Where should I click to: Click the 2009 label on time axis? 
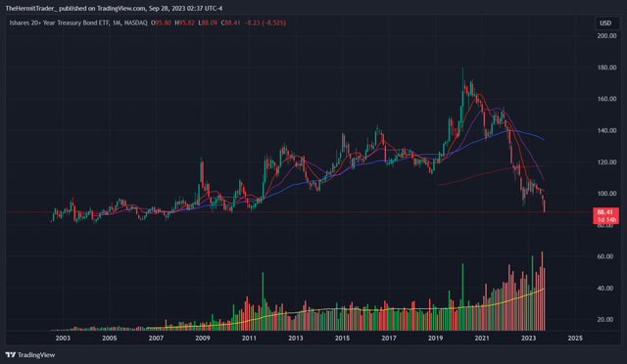[x=203, y=339]
